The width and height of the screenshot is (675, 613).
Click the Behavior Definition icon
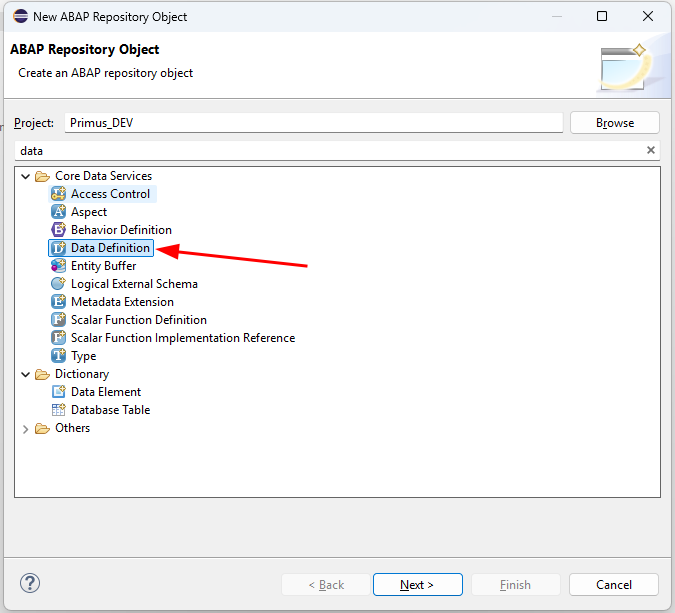point(58,230)
